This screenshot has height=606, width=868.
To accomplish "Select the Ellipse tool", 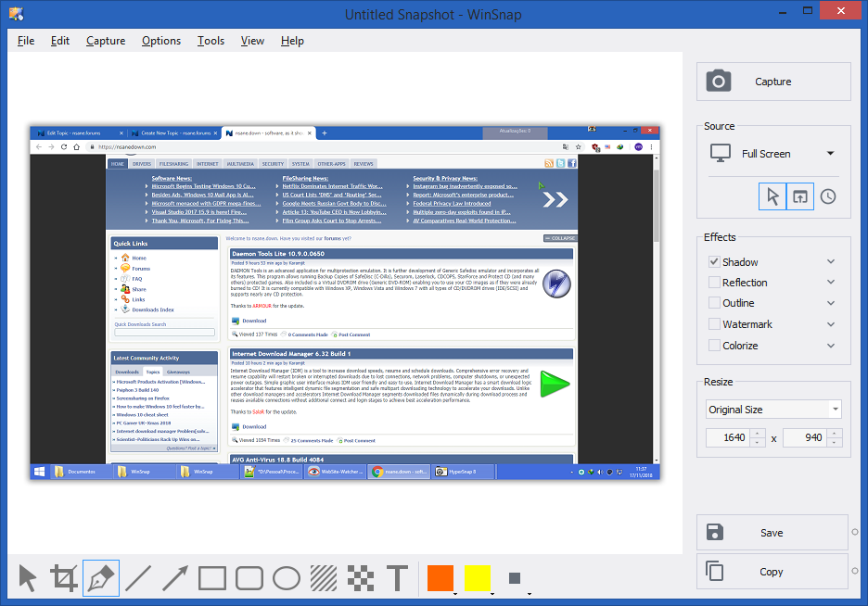I will coord(287,578).
